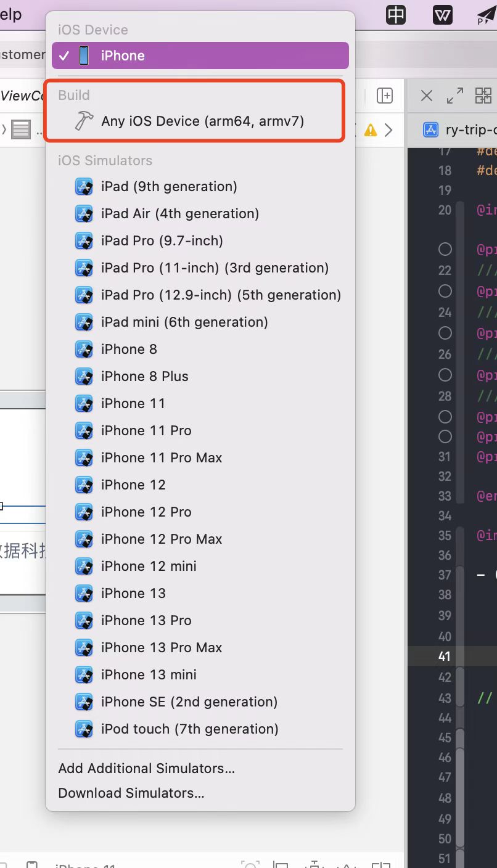This screenshot has height=868, width=497.
Task: Open the related items grid icon
Action: coord(483,96)
